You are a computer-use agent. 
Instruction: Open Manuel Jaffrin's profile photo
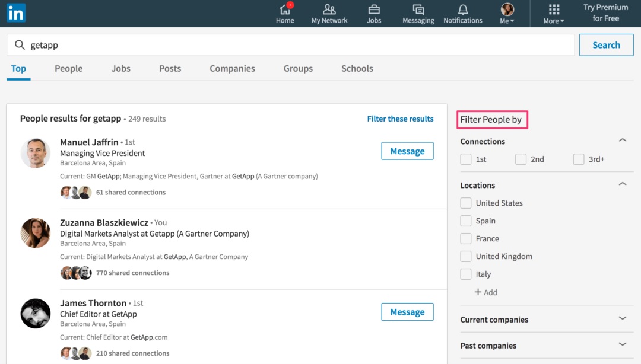pos(36,153)
